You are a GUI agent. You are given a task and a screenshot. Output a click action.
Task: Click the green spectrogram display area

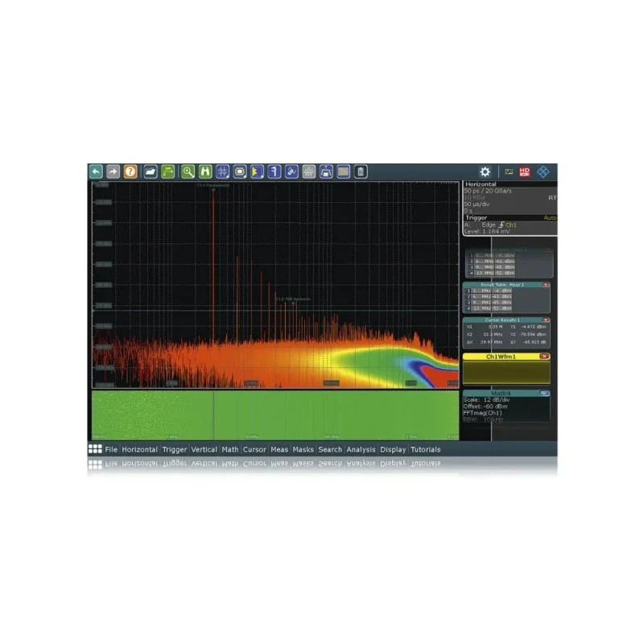(x=275, y=415)
